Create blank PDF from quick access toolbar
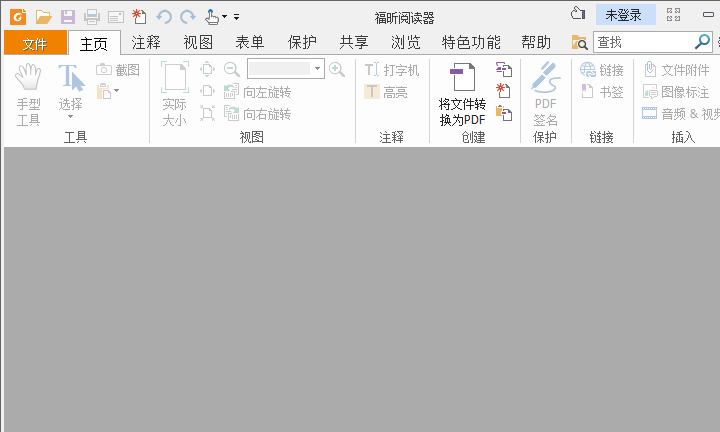 click(139, 17)
